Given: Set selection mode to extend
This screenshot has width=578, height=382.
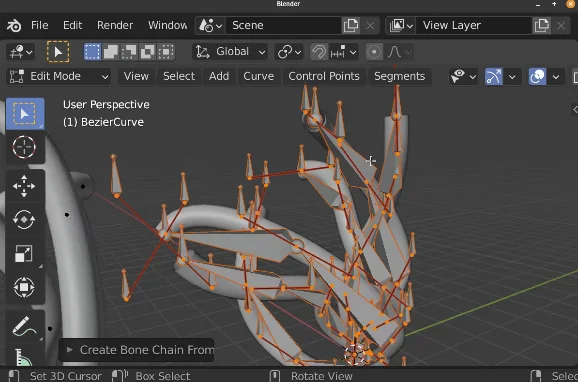Looking at the screenshot, I should point(111,52).
